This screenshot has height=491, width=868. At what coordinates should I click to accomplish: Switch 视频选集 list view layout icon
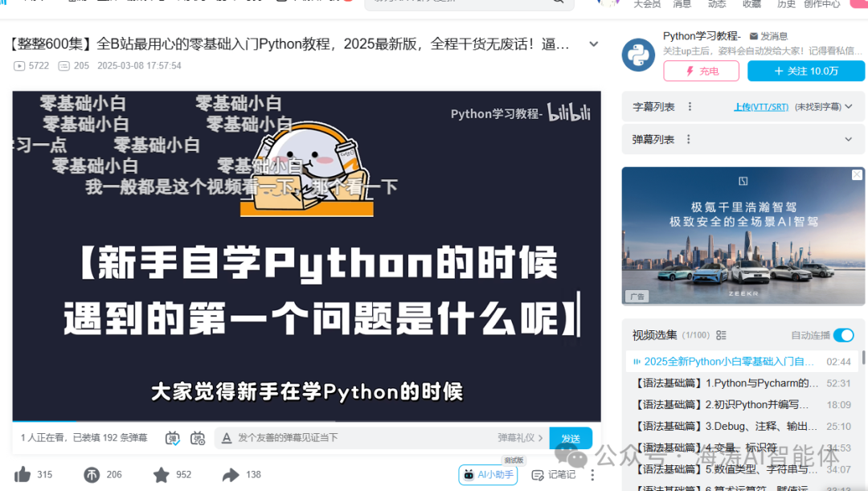click(721, 335)
